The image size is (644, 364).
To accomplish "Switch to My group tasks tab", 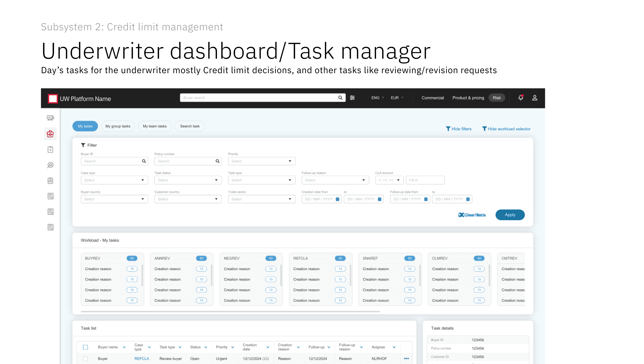I will click(x=118, y=126).
